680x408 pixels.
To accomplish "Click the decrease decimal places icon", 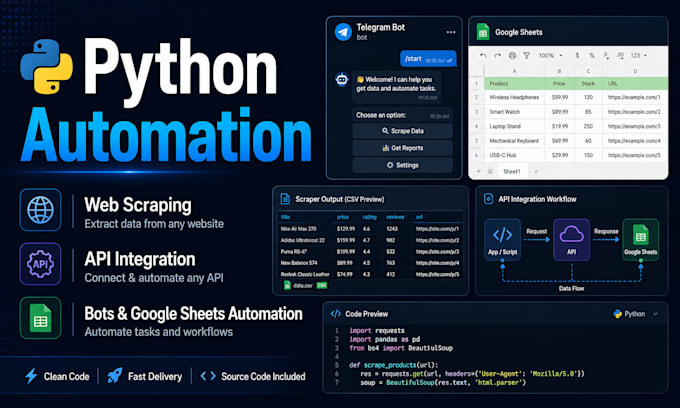I will [x=606, y=55].
